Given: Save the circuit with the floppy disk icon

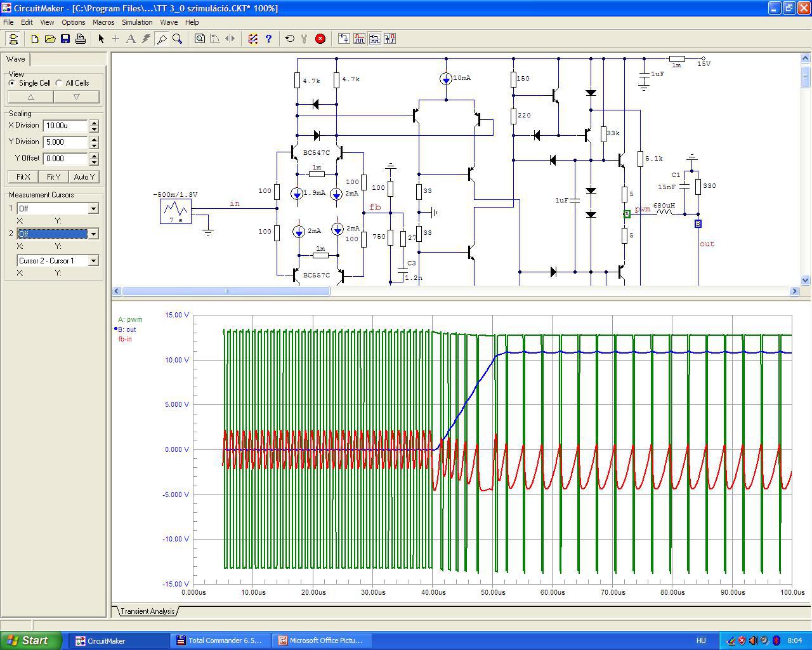Looking at the screenshot, I should pos(65,39).
